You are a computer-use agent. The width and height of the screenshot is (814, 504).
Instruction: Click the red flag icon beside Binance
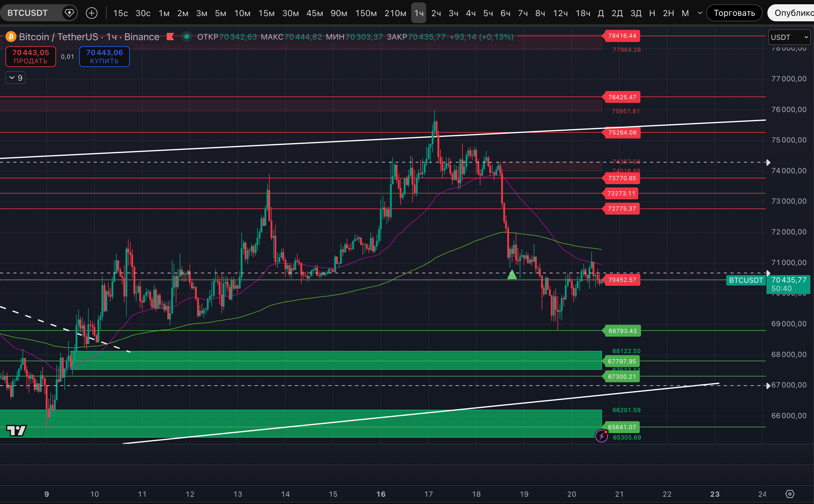click(171, 36)
